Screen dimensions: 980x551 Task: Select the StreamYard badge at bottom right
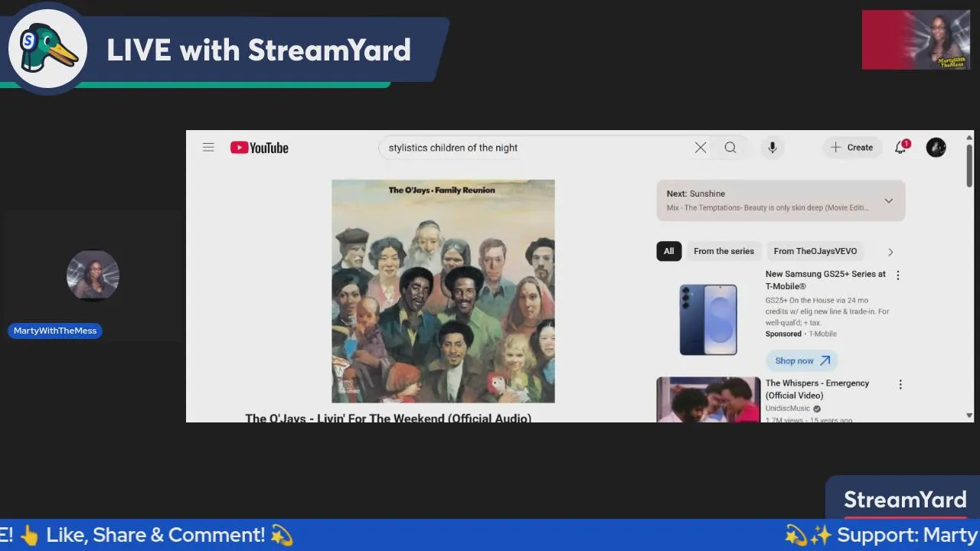click(x=905, y=500)
